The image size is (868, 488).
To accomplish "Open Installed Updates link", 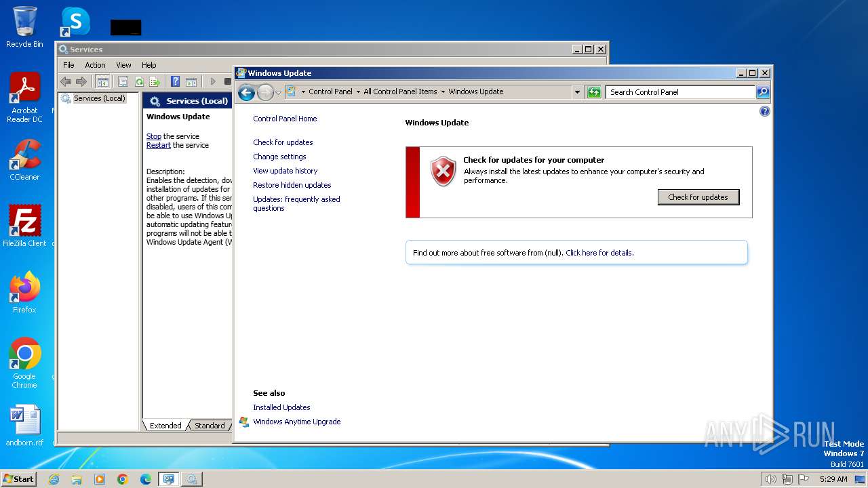I will (281, 407).
